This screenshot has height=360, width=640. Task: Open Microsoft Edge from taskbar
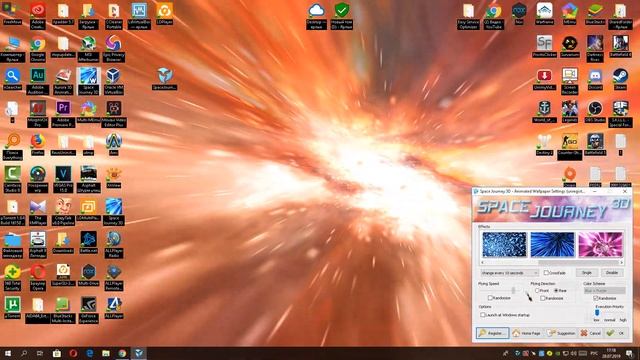coord(90,353)
